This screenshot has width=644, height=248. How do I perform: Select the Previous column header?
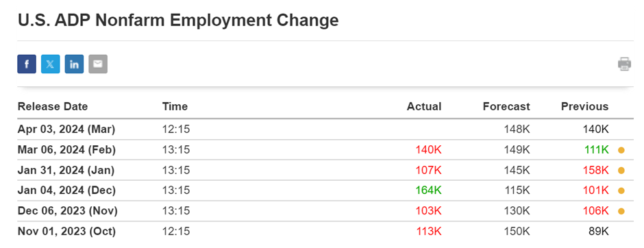tap(585, 107)
